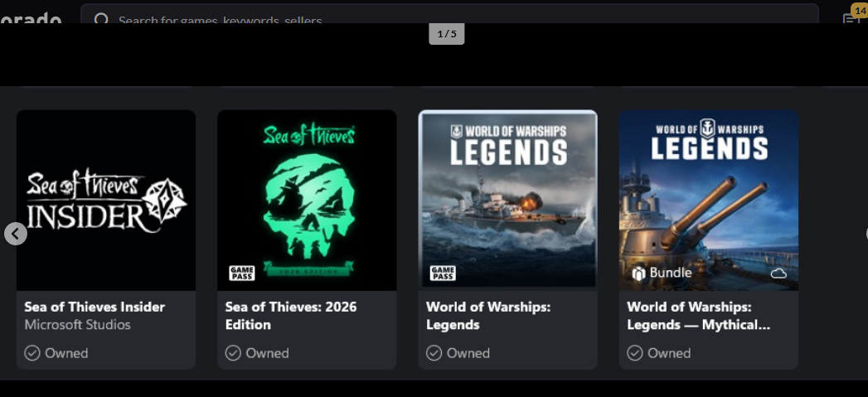Open the World of Warships Legends Game Pass cover
This screenshot has height=397, width=868.
(507, 200)
